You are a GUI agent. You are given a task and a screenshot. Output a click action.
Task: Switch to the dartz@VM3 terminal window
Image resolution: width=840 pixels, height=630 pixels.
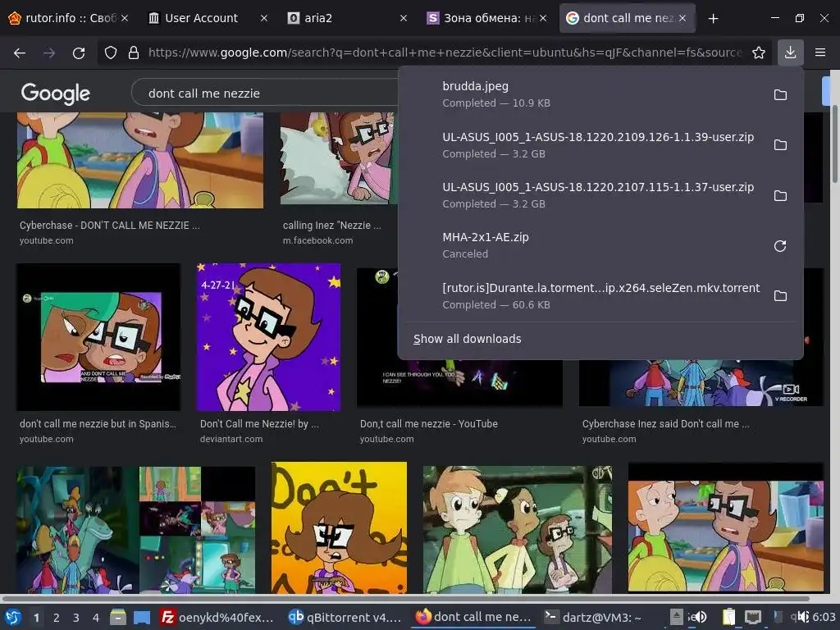tap(592, 618)
